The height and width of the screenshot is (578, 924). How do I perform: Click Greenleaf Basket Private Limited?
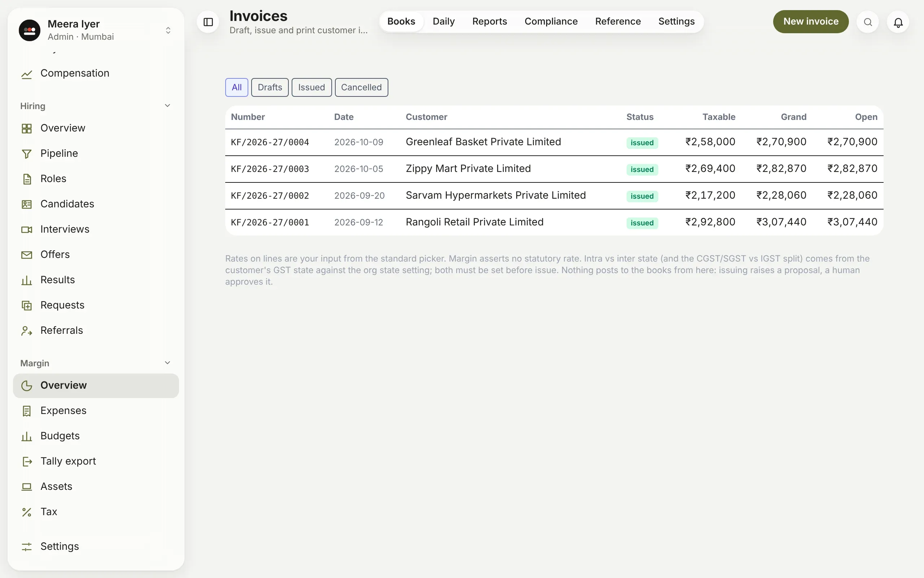pyautogui.click(x=483, y=142)
